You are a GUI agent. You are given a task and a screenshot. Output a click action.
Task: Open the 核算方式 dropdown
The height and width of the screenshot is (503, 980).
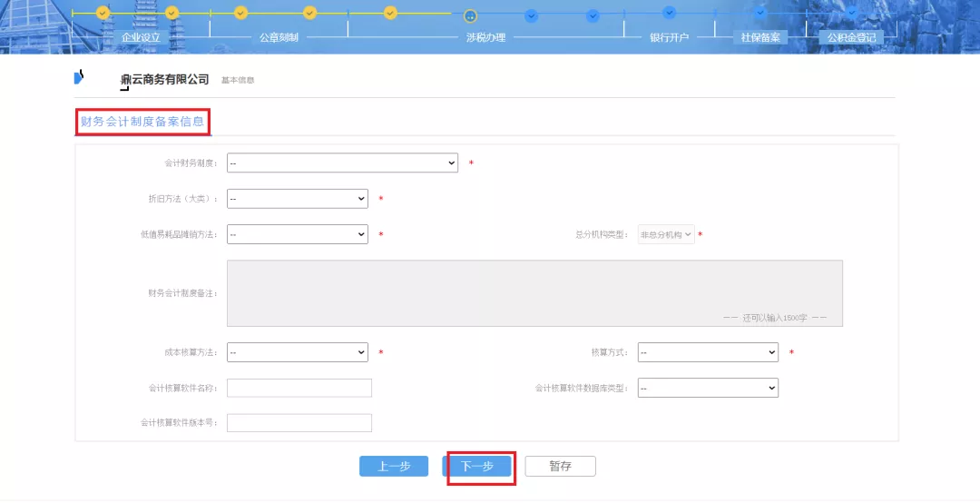[708, 351]
